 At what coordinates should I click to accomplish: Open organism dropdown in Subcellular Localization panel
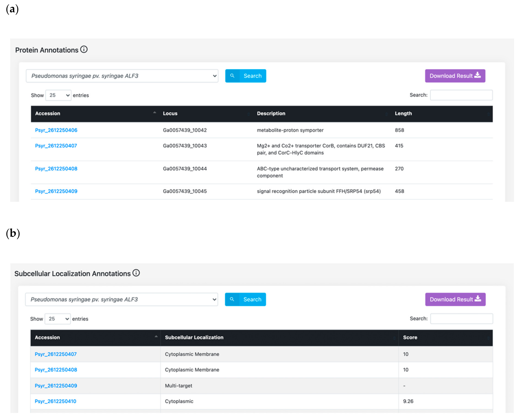point(121,299)
